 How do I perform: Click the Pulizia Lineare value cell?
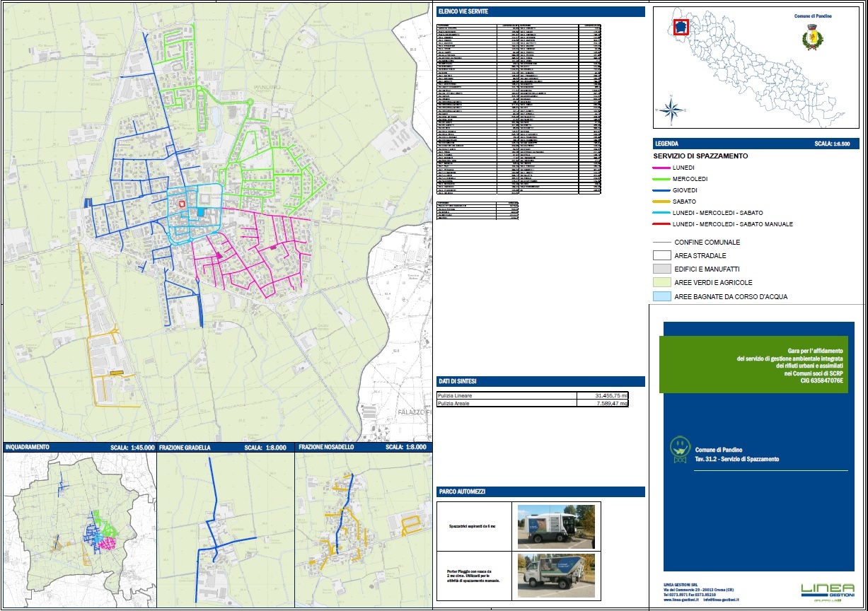601,395
